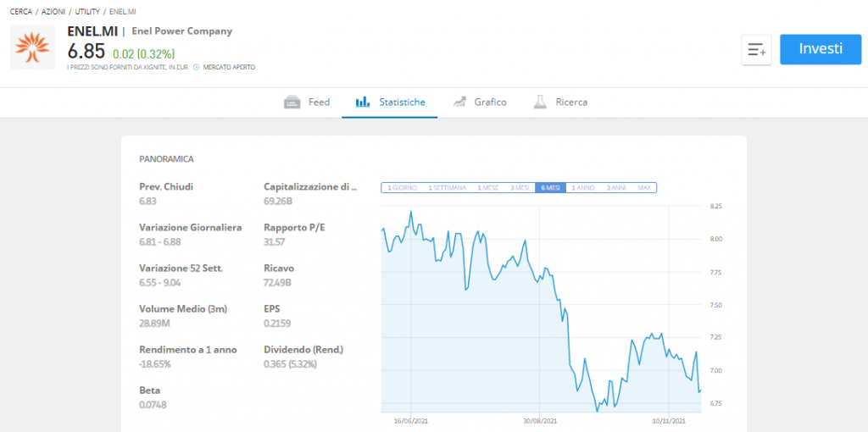Click the 16/06/2021 date on chart axis
Screen dimensions: 868x432
coord(411,421)
